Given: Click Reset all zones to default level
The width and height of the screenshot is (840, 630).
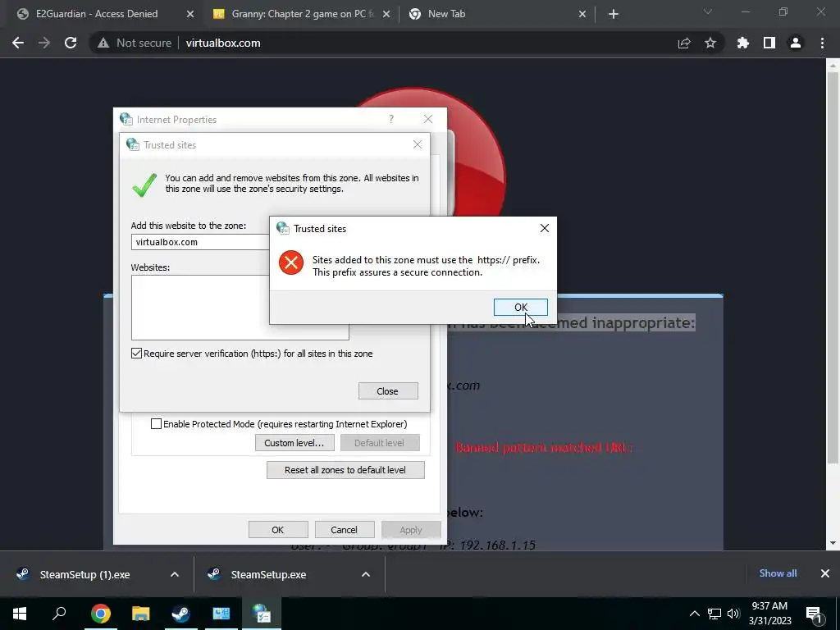Looking at the screenshot, I should 345,470.
